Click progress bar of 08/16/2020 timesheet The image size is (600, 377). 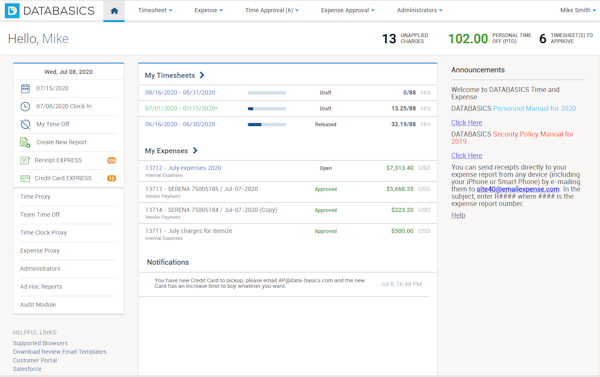coord(267,93)
